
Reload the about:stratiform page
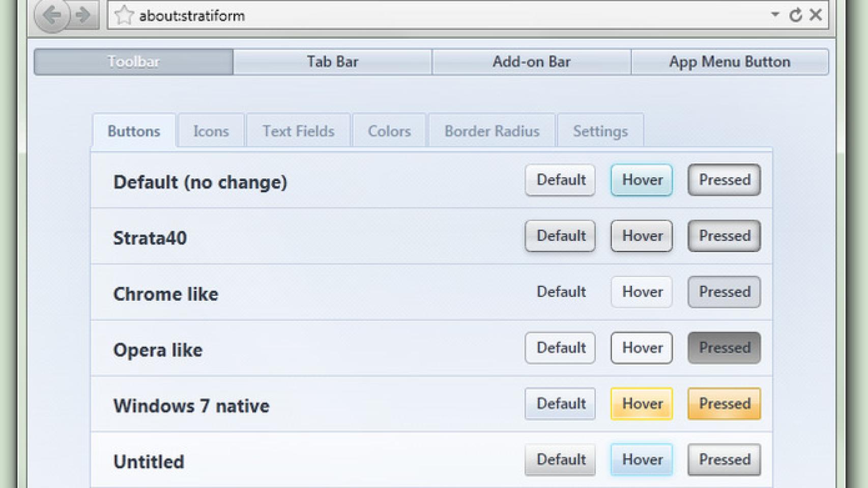click(795, 15)
